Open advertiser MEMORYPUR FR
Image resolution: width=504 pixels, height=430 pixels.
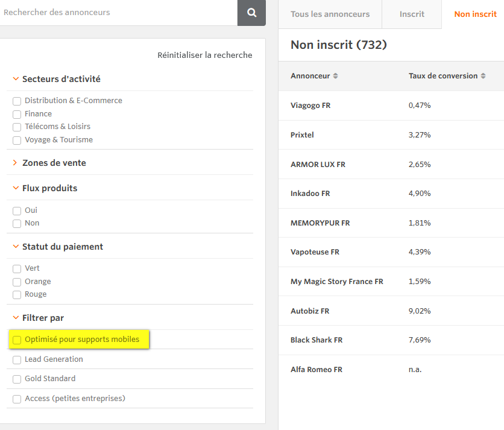320,223
